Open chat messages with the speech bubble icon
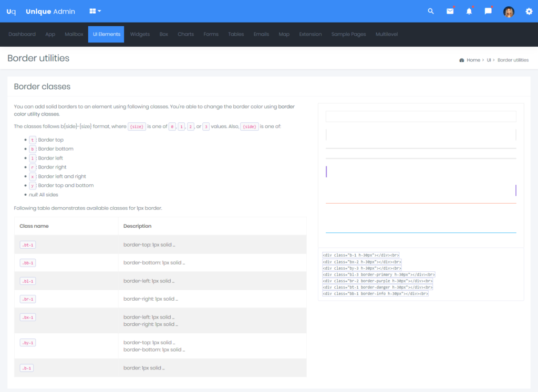 [488, 10]
